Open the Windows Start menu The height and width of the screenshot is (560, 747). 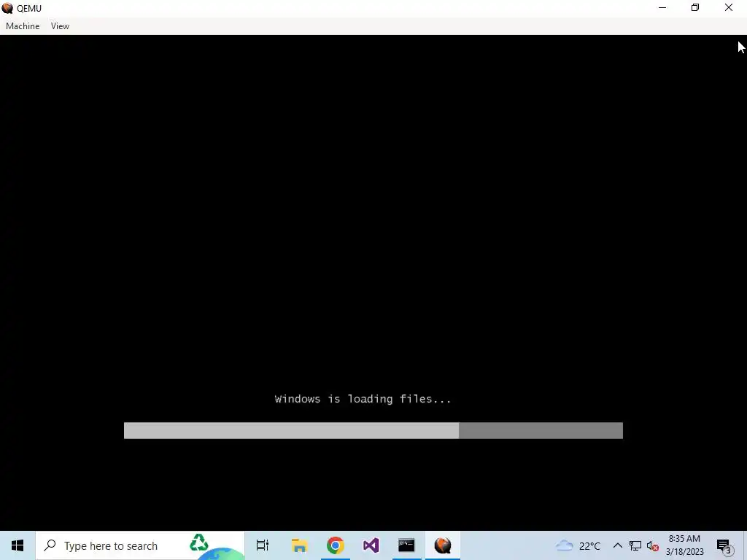click(x=18, y=545)
